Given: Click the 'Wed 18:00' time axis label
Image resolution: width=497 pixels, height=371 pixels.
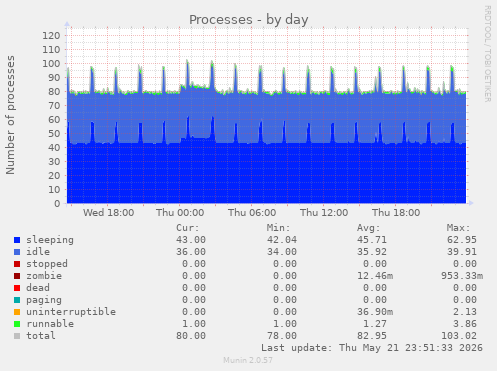Looking at the screenshot, I should coord(109,213).
